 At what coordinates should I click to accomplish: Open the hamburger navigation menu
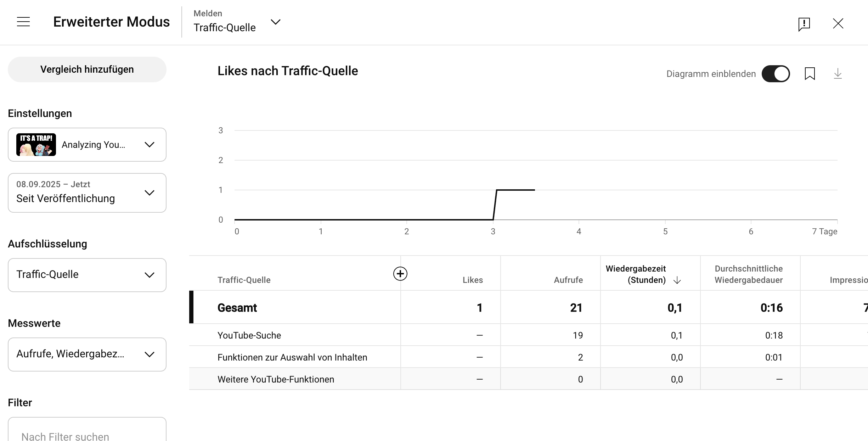click(23, 22)
